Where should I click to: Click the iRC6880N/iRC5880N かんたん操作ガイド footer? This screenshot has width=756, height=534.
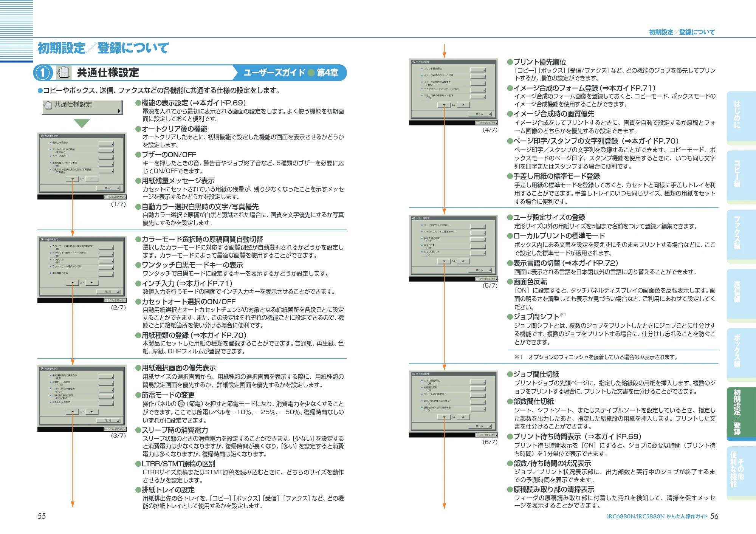[x=657, y=517]
